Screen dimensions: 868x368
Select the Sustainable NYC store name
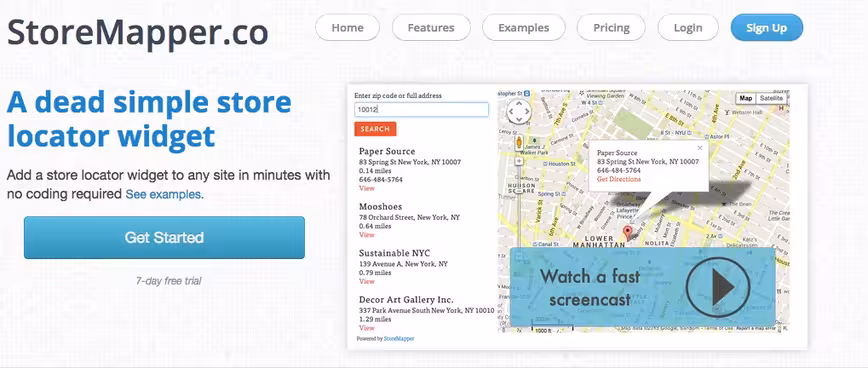(394, 253)
